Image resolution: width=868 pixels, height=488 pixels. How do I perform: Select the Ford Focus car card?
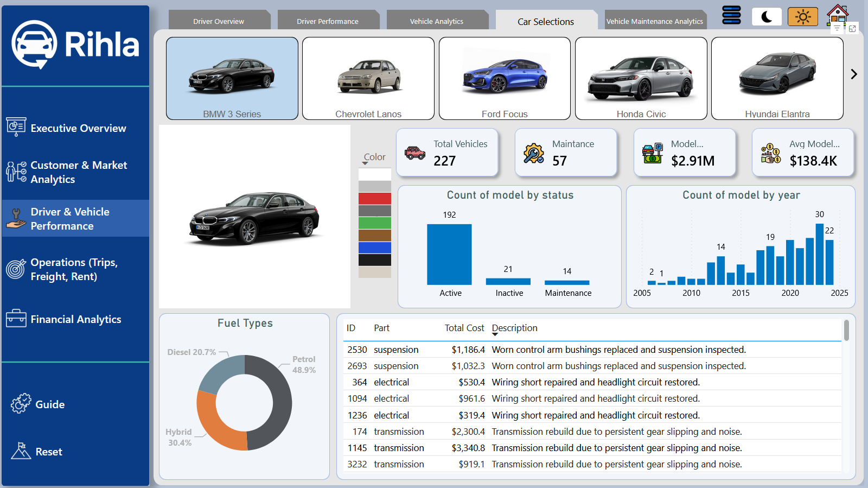(505, 78)
